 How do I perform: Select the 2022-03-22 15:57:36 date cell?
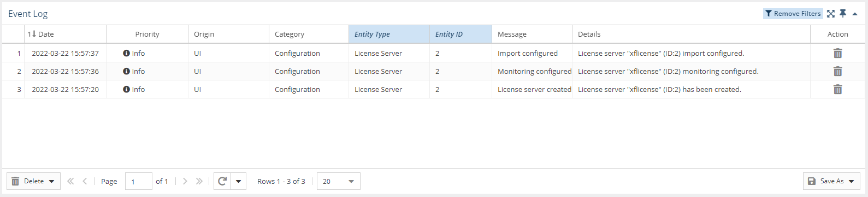(66, 71)
